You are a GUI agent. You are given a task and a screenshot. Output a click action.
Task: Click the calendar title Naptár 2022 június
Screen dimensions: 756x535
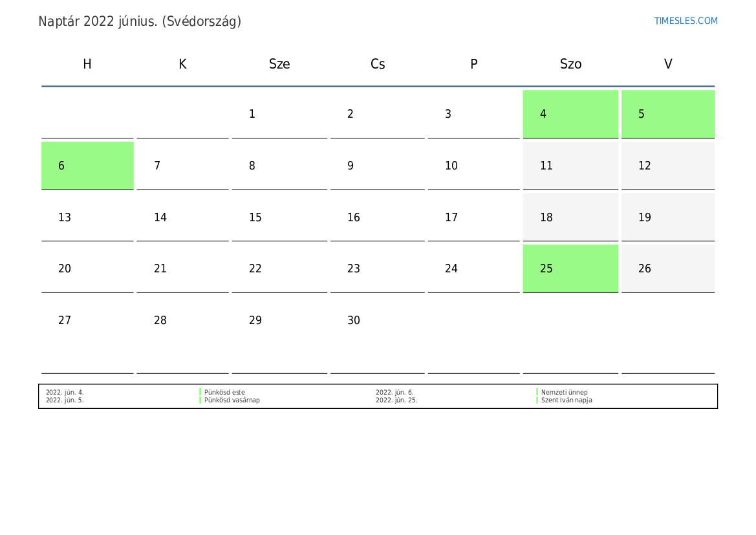[140, 21]
